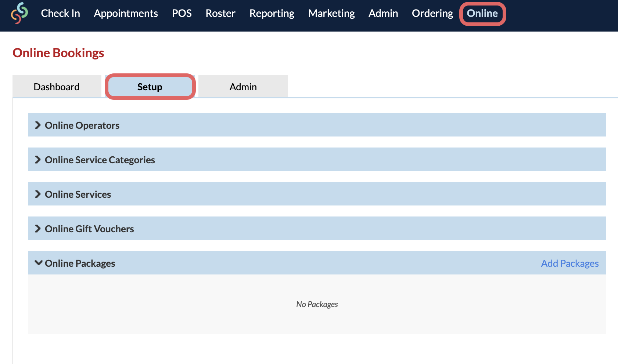Open the POS section
618x364 pixels.
click(x=182, y=14)
